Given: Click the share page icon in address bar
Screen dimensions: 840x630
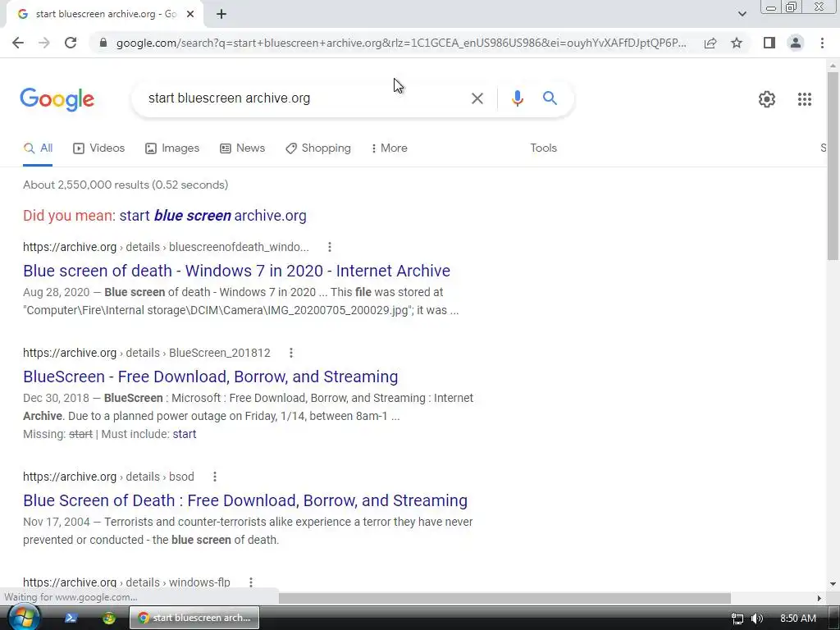Looking at the screenshot, I should [x=710, y=43].
